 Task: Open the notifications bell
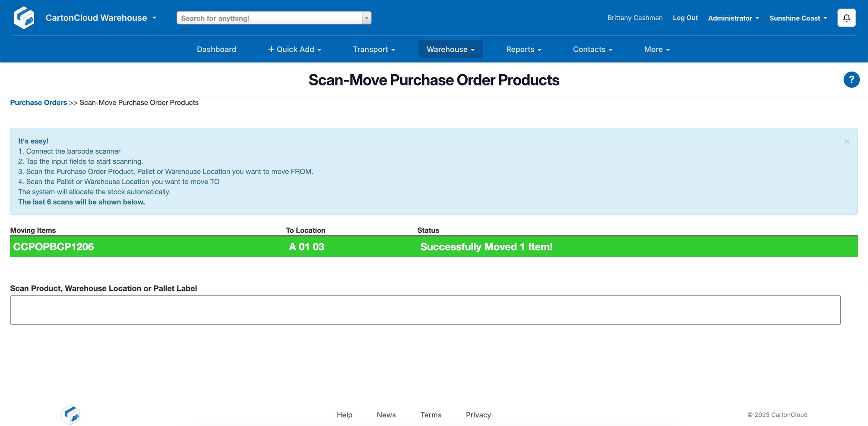pos(846,18)
